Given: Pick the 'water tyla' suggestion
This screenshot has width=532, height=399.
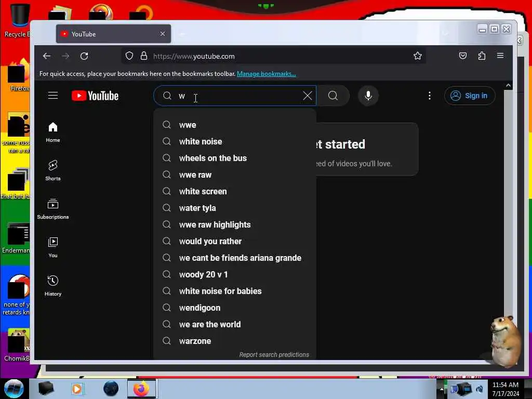Looking at the screenshot, I should coord(235,208).
